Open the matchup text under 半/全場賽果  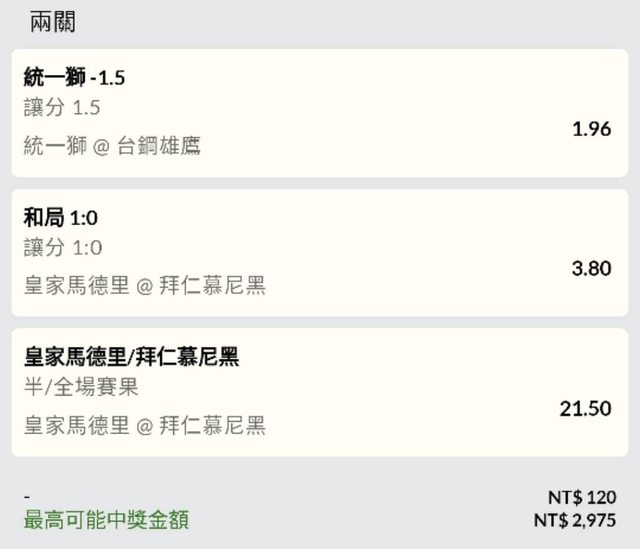pos(145,426)
